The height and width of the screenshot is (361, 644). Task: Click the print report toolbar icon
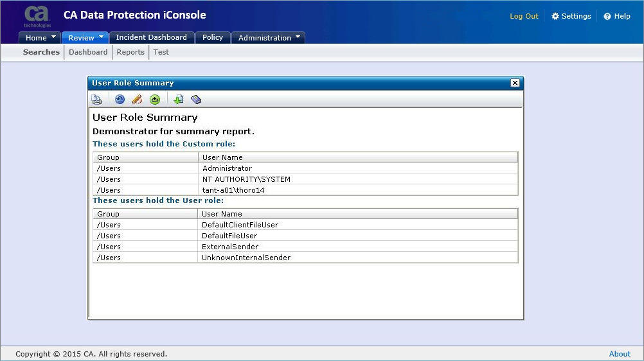pos(96,100)
